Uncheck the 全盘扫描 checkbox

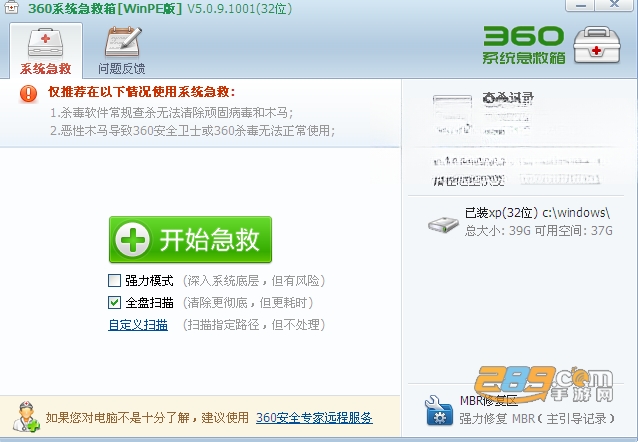[x=114, y=302]
